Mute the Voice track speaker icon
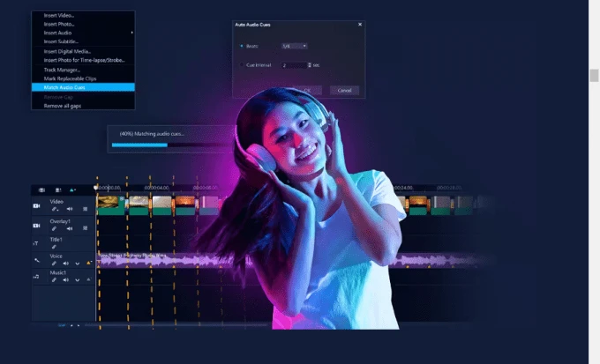 click(x=66, y=264)
